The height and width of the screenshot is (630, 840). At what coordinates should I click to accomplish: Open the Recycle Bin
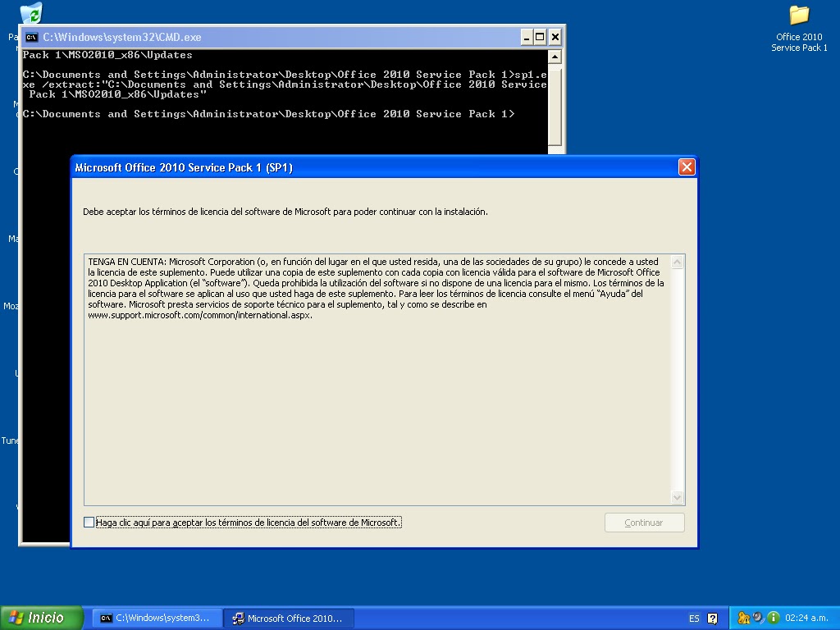point(31,12)
